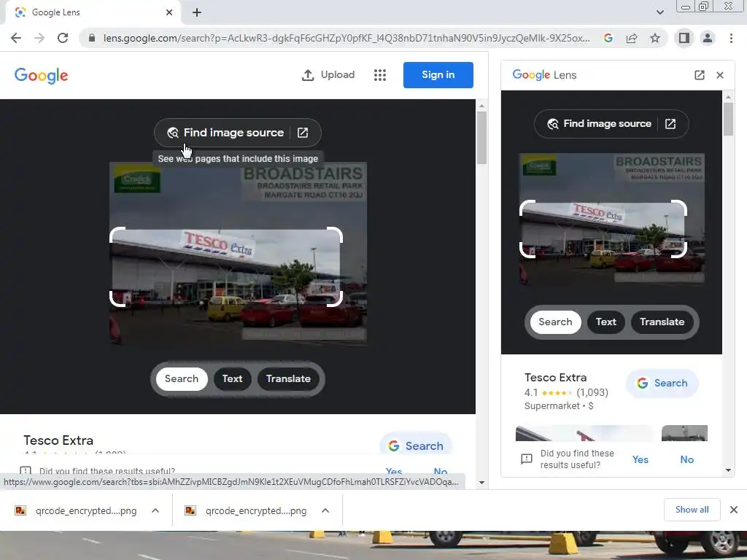Open tab search dropdown arrow
Screen dimensions: 747x560
click(x=659, y=12)
